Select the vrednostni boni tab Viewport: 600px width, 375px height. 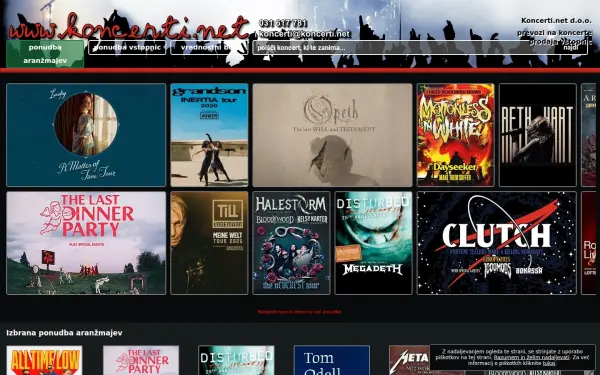click(209, 47)
